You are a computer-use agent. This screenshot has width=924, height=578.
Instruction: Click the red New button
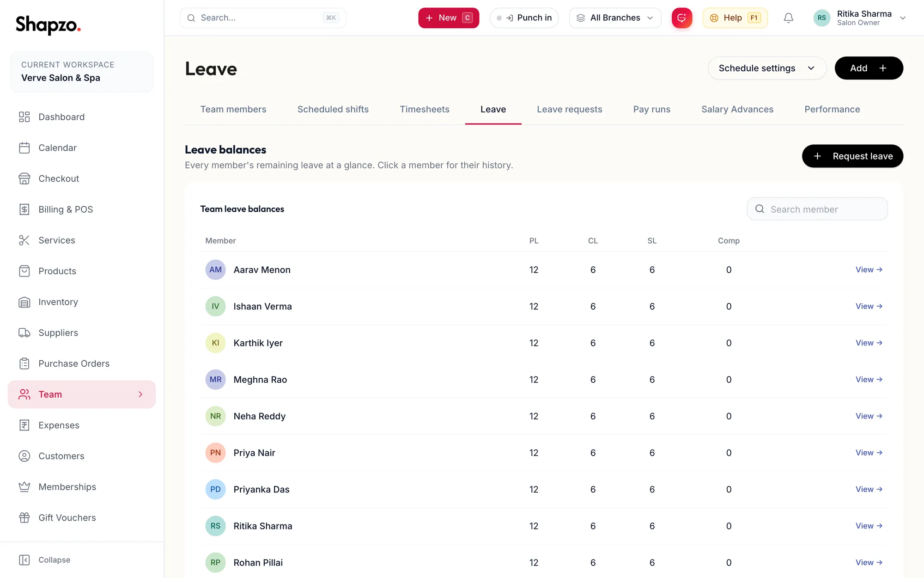[x=449, y=18]
